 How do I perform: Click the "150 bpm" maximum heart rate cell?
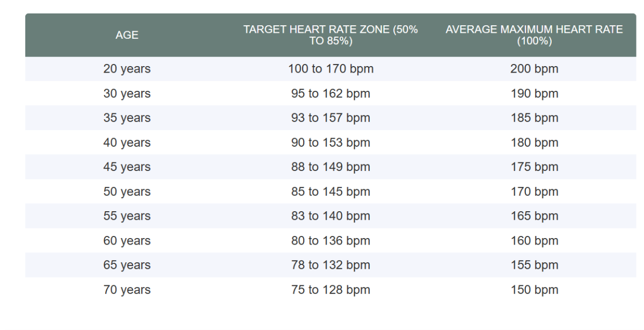(534, 290)
